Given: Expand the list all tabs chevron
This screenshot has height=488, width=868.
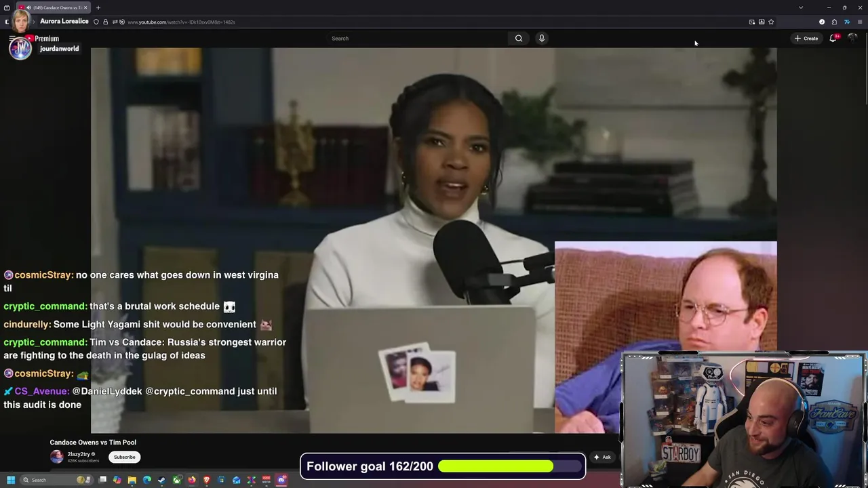Looking at the screenshot, I should [x=801, y=7].
